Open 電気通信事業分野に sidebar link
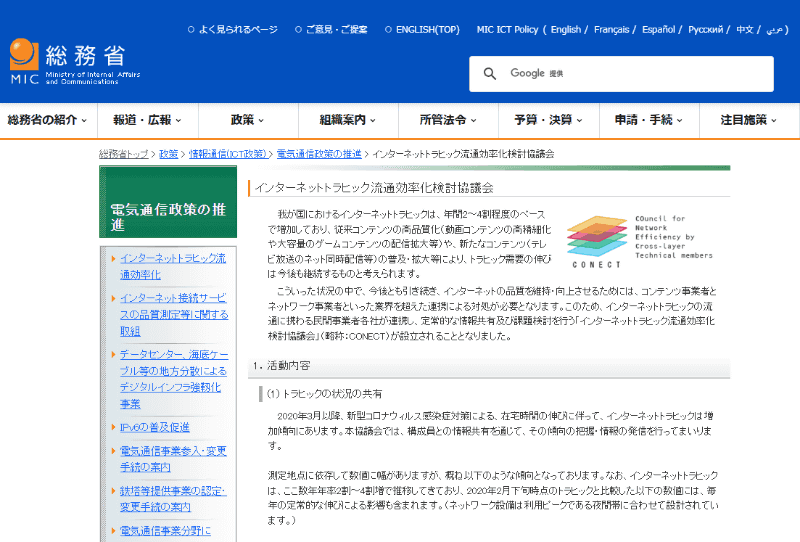 pyautogui.click(x=165, y=531)
